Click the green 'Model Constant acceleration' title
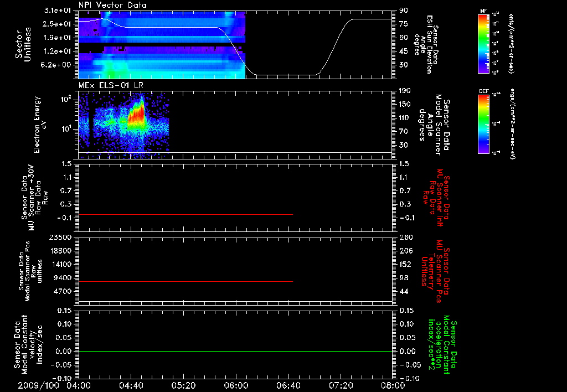 tap(442, 345)
